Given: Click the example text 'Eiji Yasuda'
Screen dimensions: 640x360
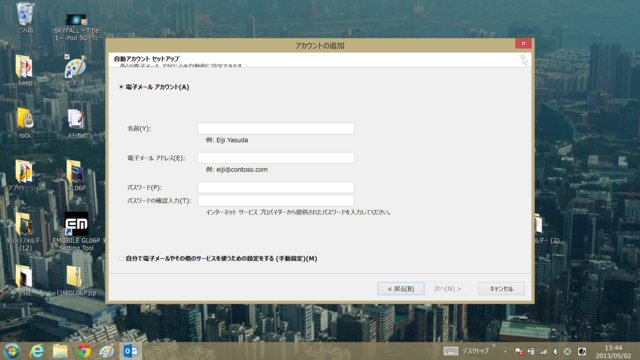Looking at the screenshot, I should click(232, 140).
